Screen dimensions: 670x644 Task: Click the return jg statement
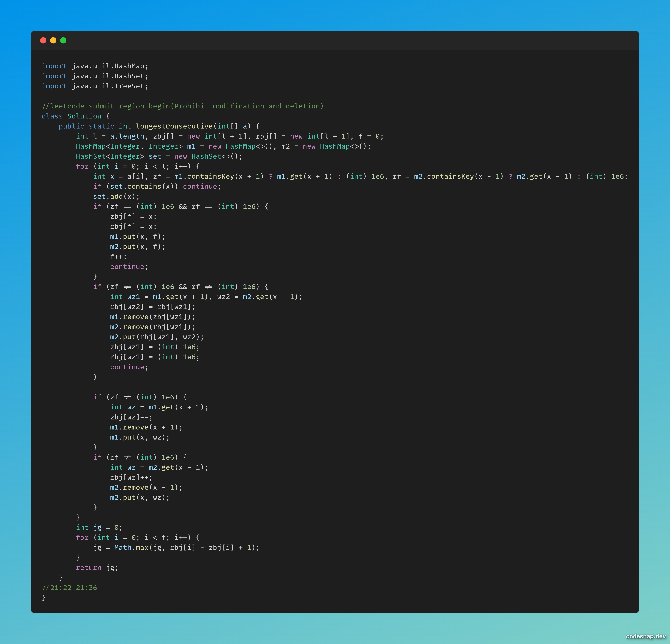[x=97, y=567]
